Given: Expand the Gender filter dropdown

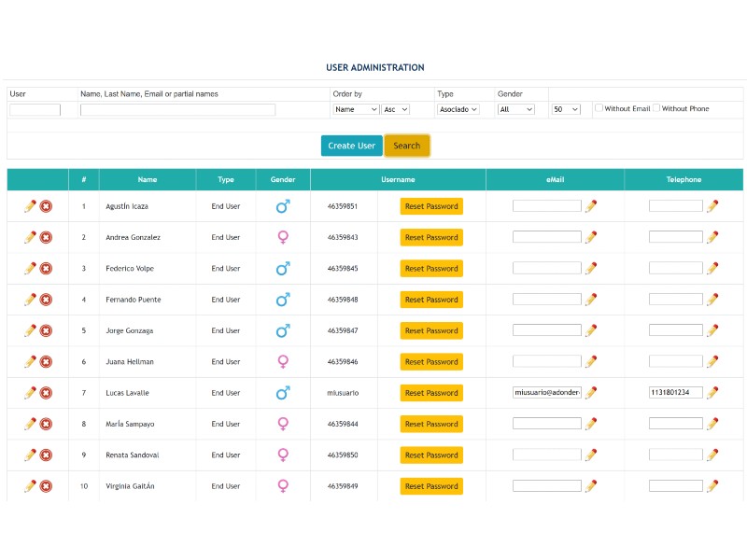Looking at the screenshot, I should pos(515,109).
